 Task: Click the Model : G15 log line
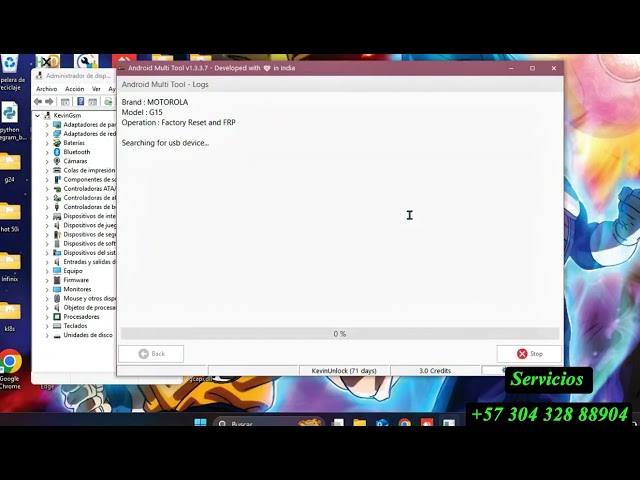[x=142, y=112]
